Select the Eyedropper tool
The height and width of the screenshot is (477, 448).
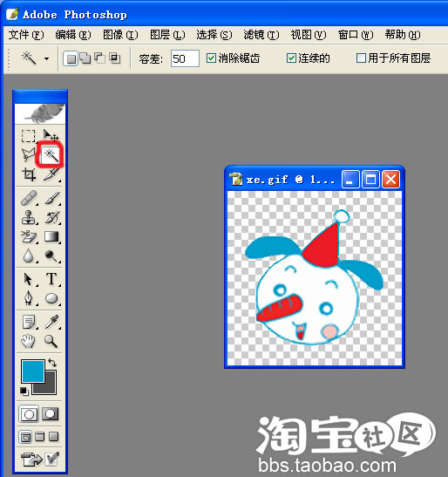(x=51, y=322)
